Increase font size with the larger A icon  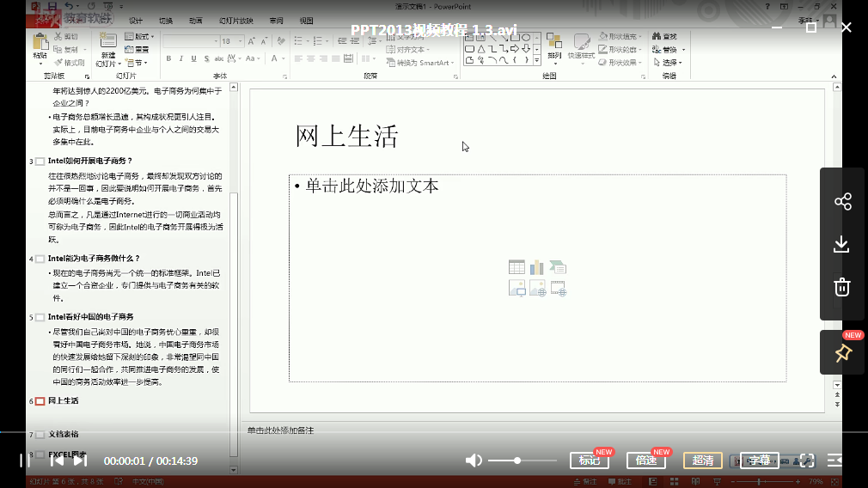[x=251, y=41]
